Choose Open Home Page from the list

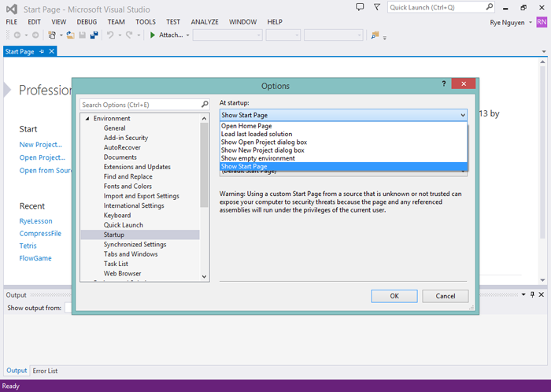tap(343, 126)
